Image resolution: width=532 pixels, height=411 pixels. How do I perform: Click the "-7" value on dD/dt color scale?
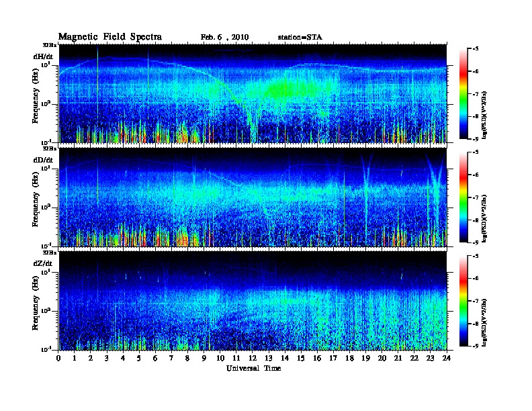[476, 197]
